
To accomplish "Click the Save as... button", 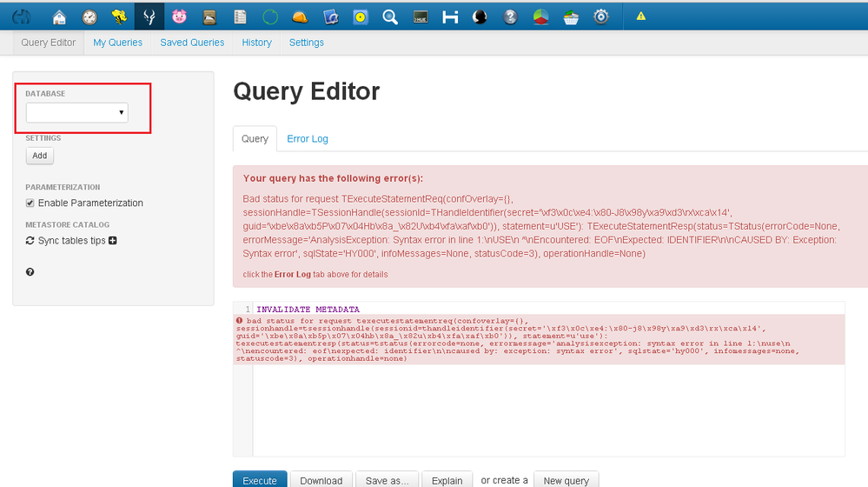I will coord(387,480).
